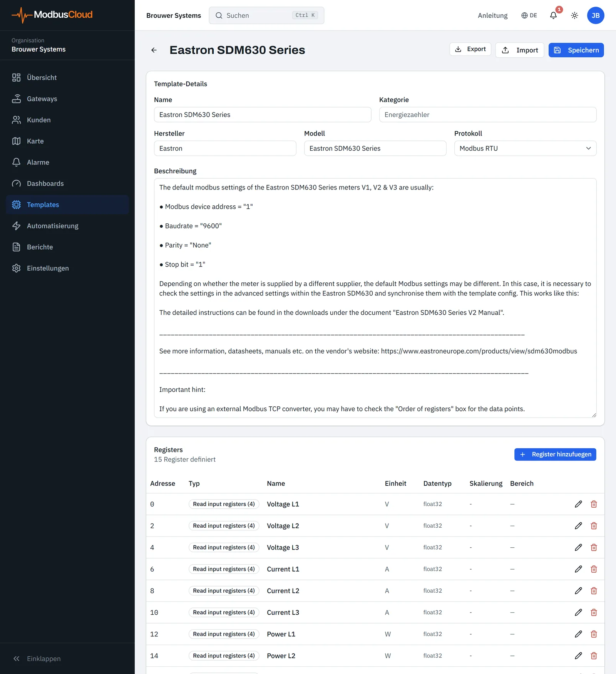
Task: Go to Gateways in the sidebar
Action: (67, 99)
